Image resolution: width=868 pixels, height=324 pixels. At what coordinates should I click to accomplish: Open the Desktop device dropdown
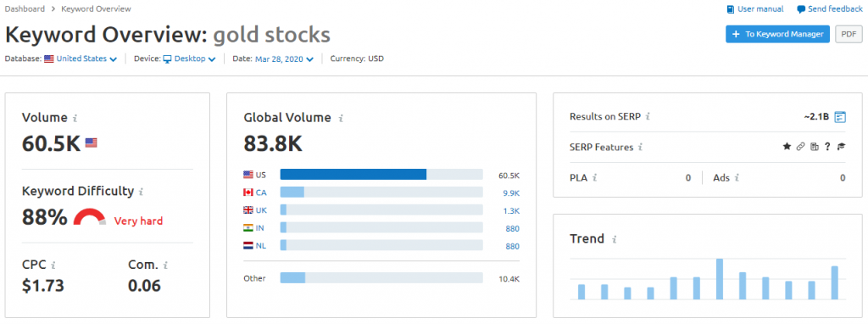[189, 59]
